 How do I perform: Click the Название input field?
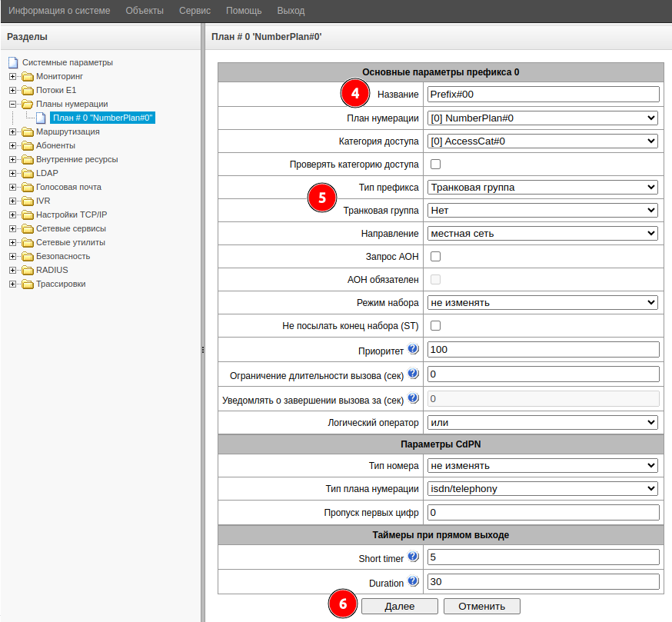click(543, 95)
